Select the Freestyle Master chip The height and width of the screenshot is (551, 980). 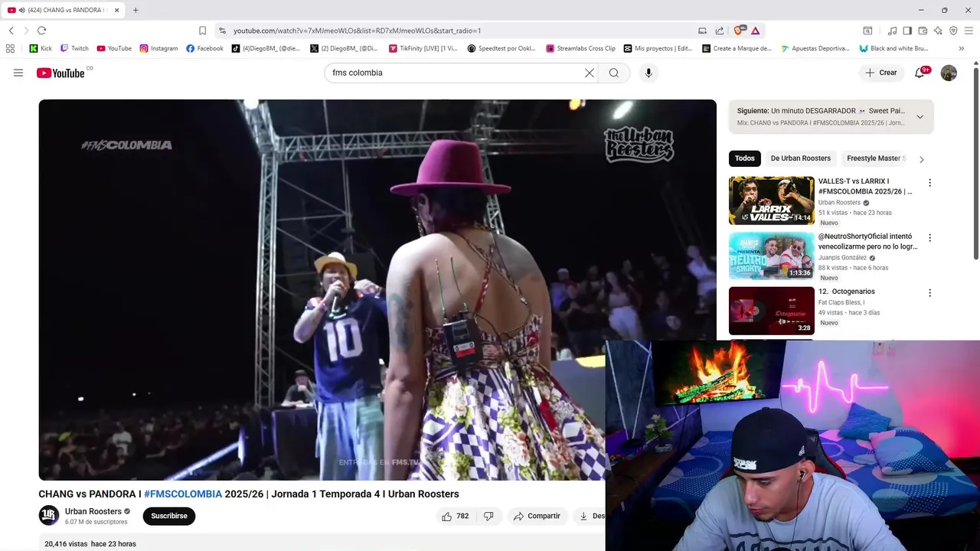coord(876,158)
